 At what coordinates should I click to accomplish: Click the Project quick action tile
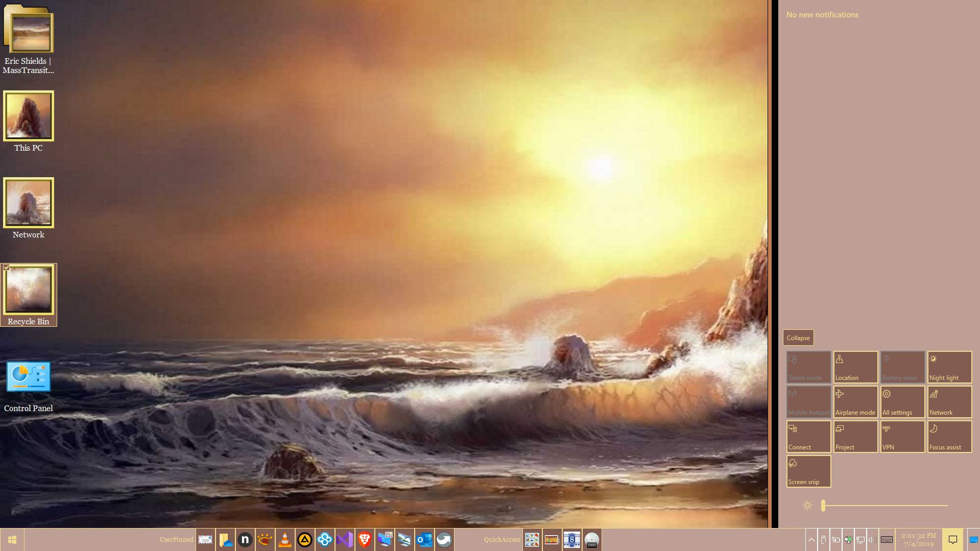pyautogui.click(x=856, y=437)
